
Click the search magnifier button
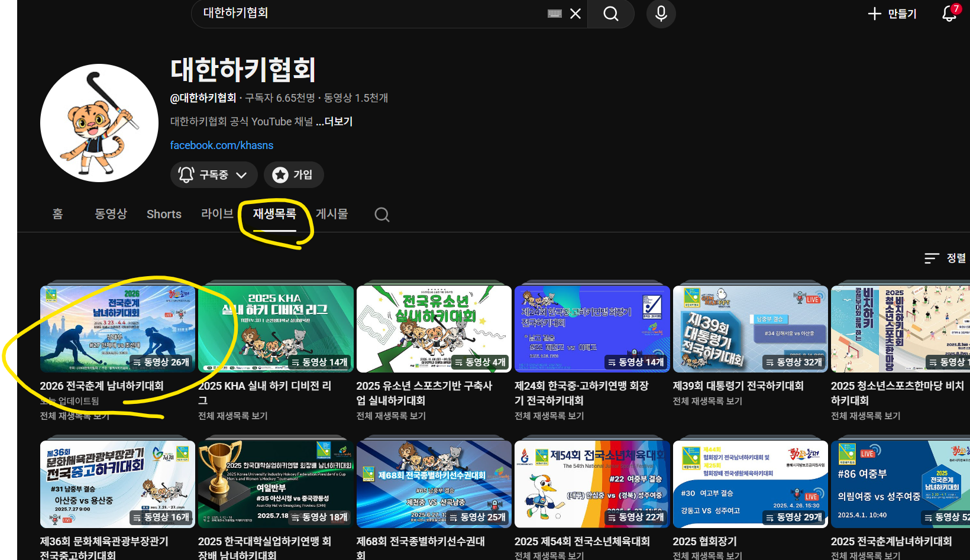click(610, 14)
